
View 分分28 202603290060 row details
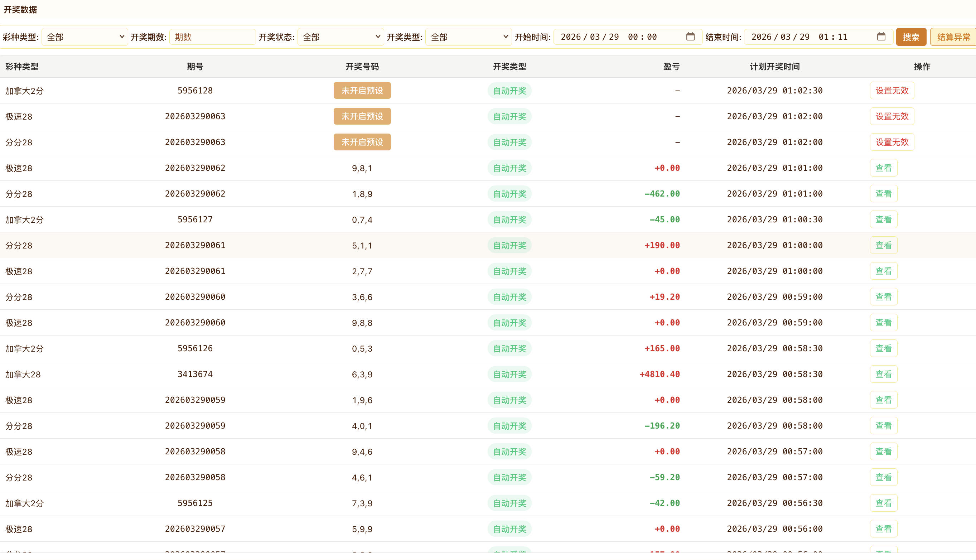pos(883,296)
